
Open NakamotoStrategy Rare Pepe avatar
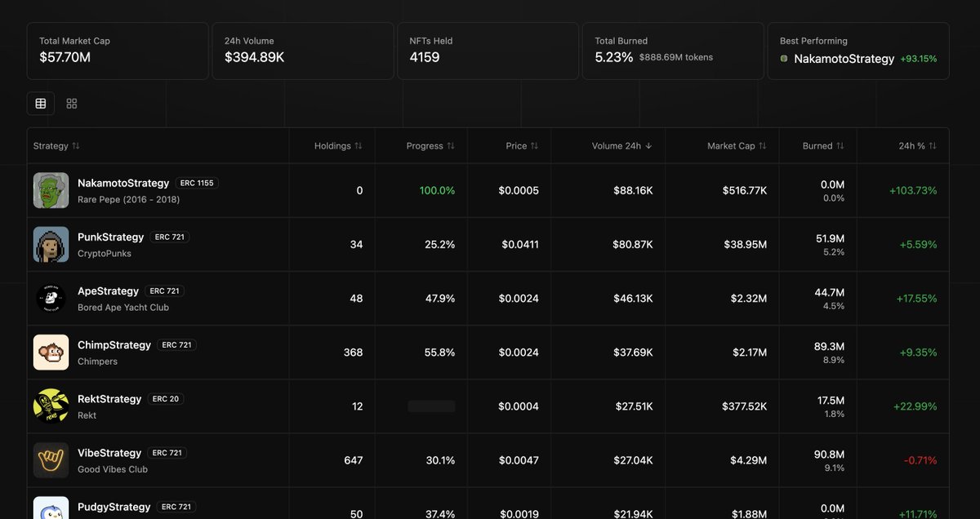pos(51,190)
